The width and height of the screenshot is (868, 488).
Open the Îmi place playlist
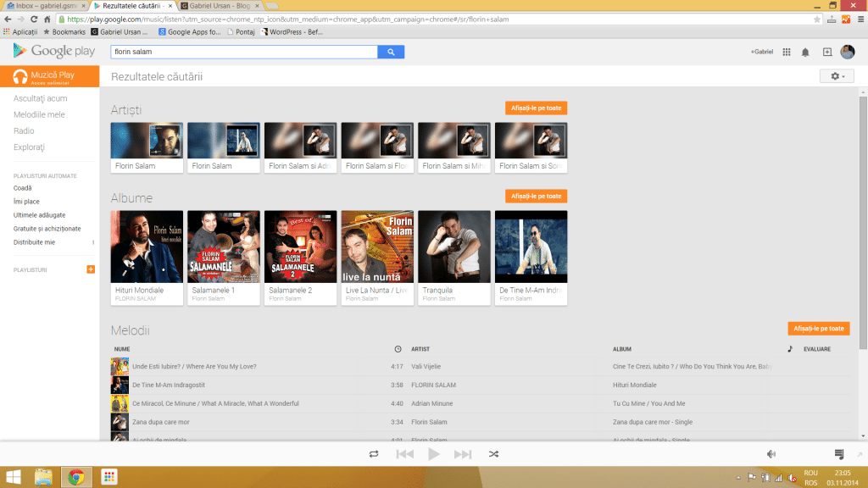[26, 202]
